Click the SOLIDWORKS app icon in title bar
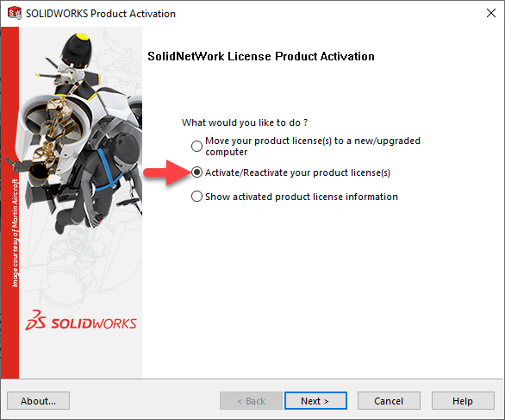The image size is (505, 420). [15, 13]
